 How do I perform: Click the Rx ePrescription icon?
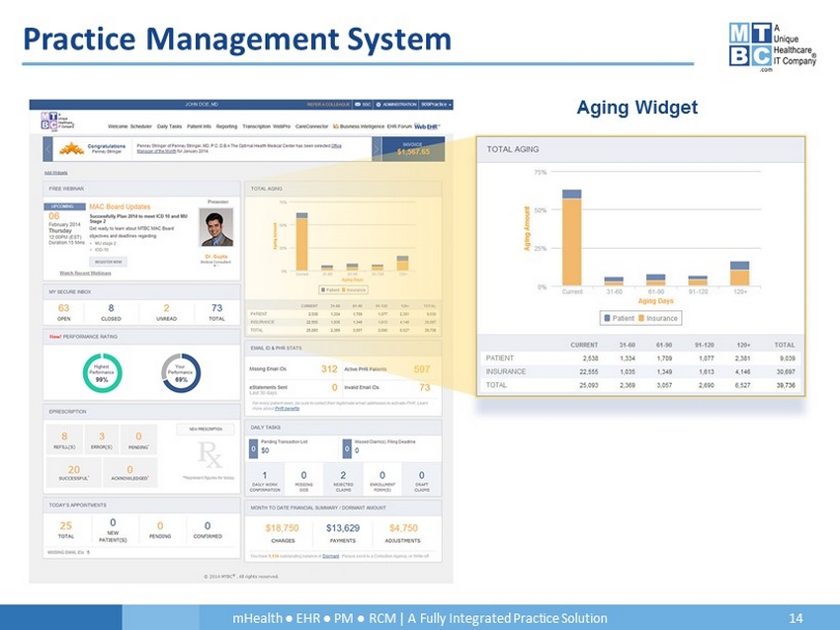point(209,454)
